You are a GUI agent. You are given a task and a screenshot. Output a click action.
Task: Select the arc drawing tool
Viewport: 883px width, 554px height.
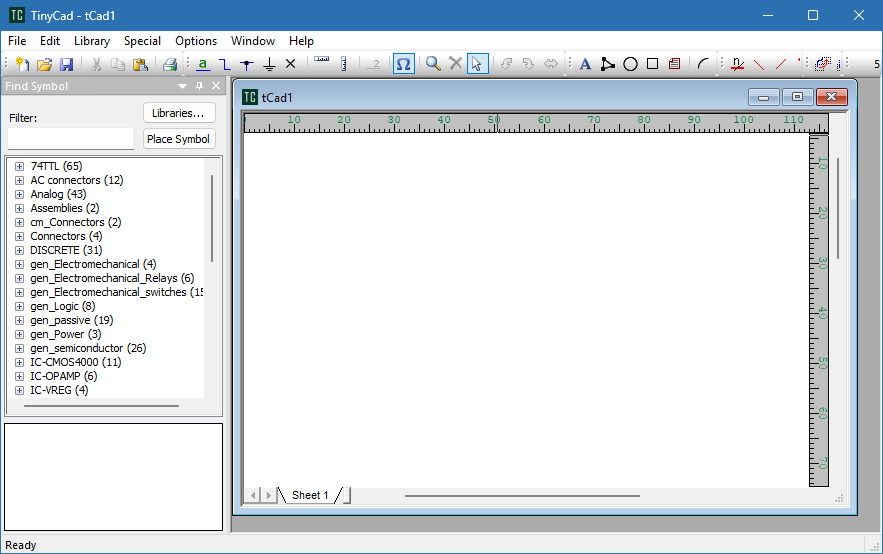pyautogui.click(x=703, y=64)
